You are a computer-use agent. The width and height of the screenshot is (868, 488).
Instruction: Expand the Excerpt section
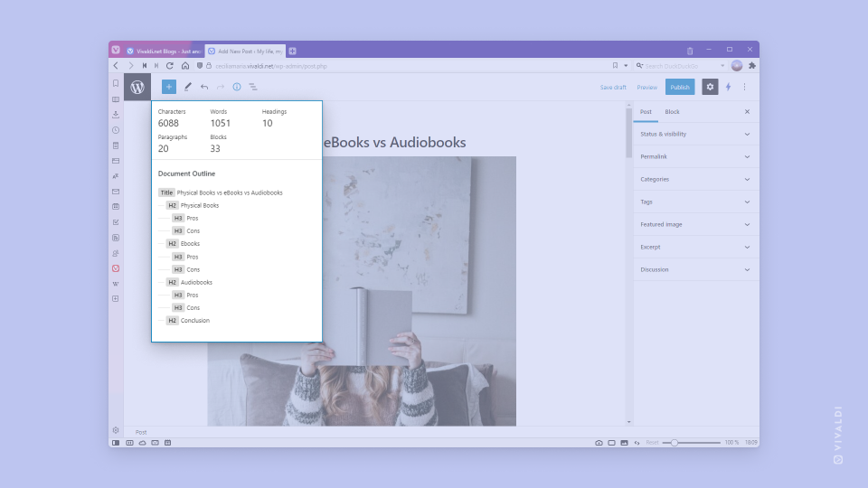696,247
